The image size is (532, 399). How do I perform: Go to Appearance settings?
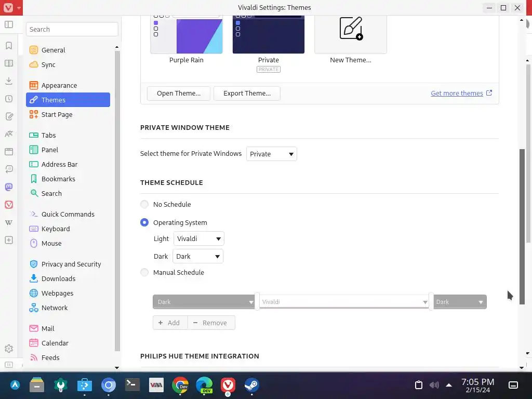pos(68,85)
